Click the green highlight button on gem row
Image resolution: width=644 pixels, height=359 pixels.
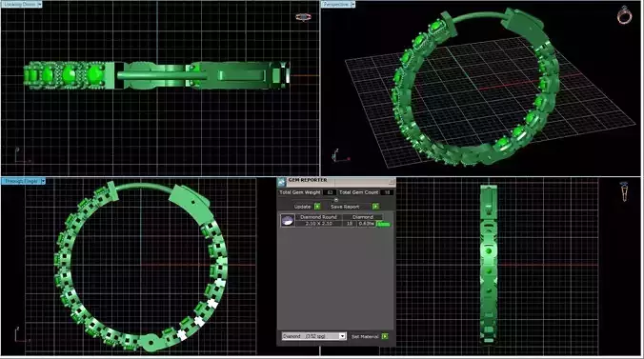coord(383,224)
